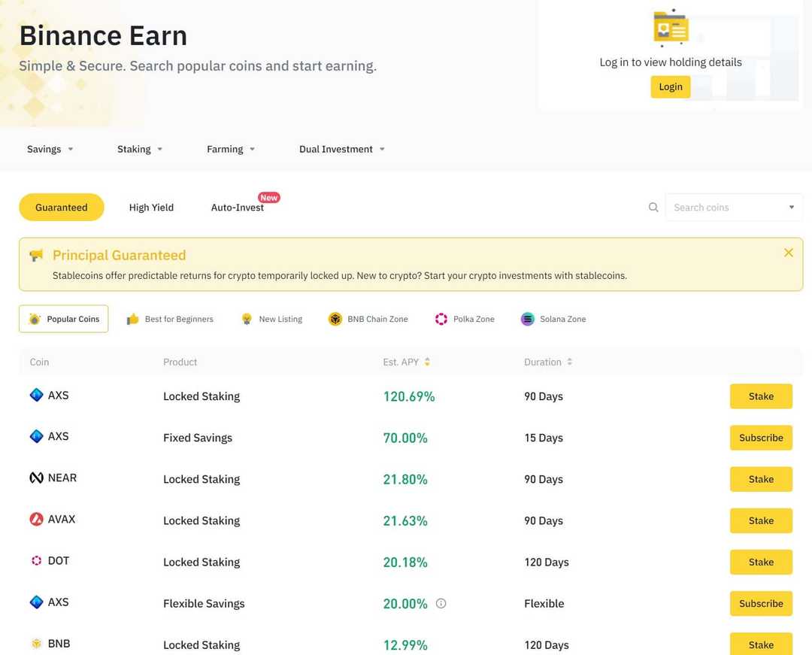Switch to the High Yield tab
The height and width of the screenshot is (655, 812).
tap(150, 207)
